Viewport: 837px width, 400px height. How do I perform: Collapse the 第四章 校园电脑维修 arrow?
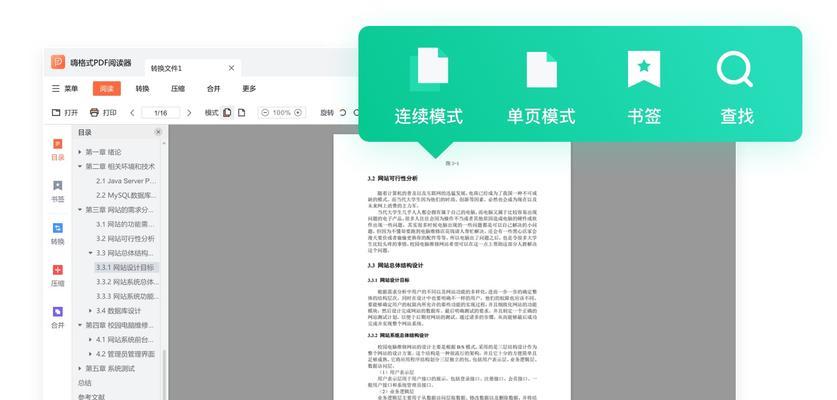[x=80, y=325]
